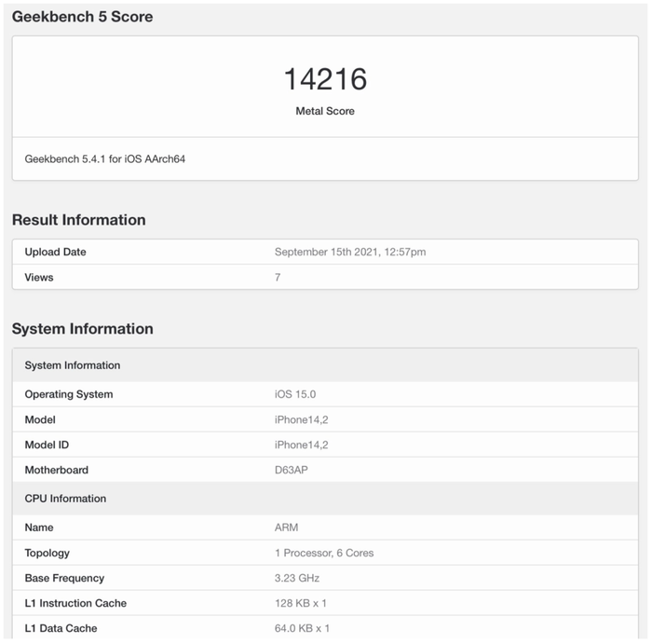Click the Operating System label
The width and height of the screenshot is (652, 644).
point(69,394)
